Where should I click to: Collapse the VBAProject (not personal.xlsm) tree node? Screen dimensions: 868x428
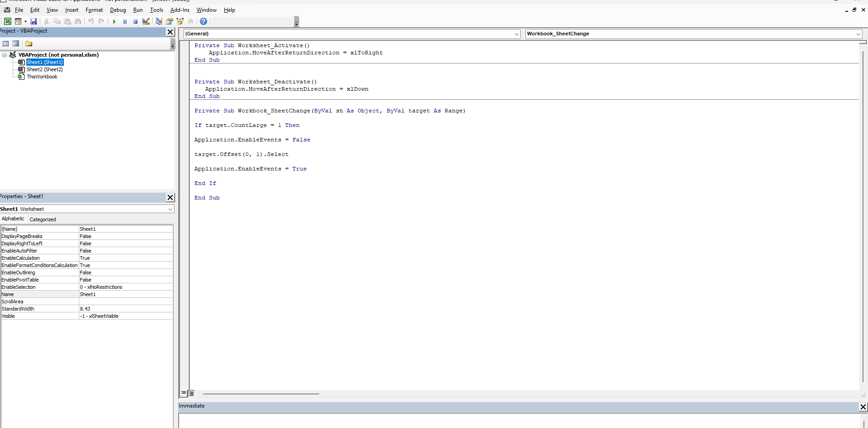[x=5, y=55]
